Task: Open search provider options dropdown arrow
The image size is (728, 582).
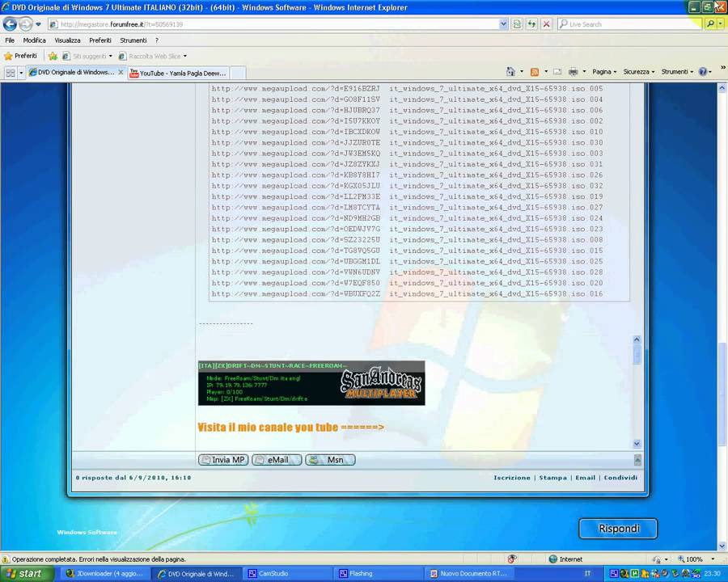Action: (720, 23)
